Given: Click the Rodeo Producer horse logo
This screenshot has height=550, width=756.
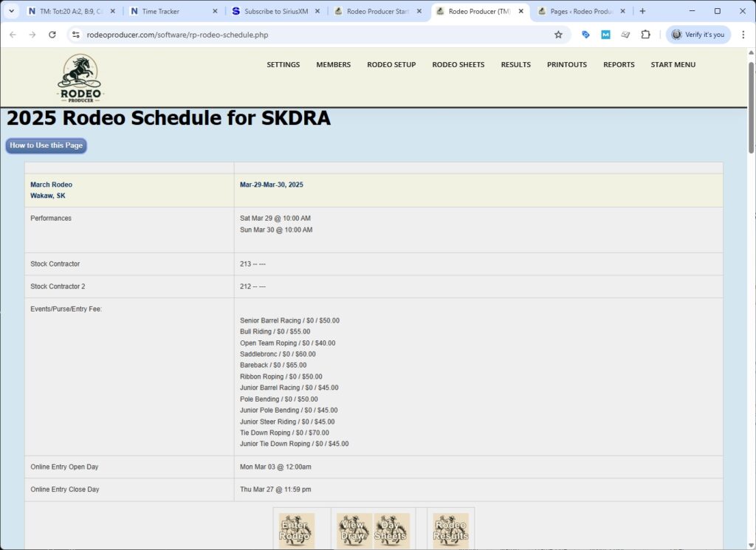Looking at the screenshot, I should (x=80, y=76).
